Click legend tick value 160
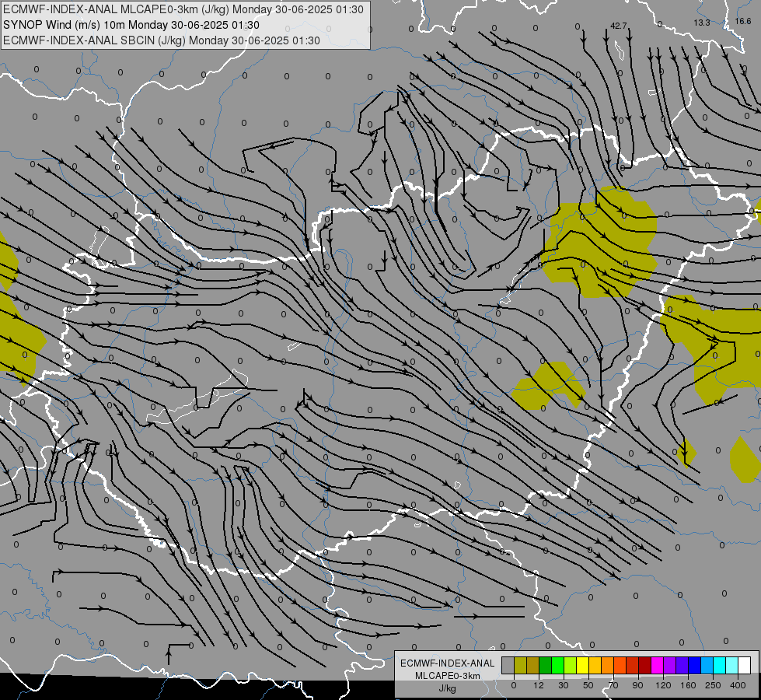 tap(688, 685)
